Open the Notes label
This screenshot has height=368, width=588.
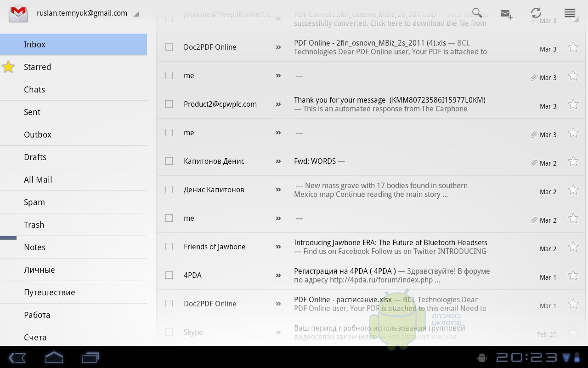tap(73, 247)
